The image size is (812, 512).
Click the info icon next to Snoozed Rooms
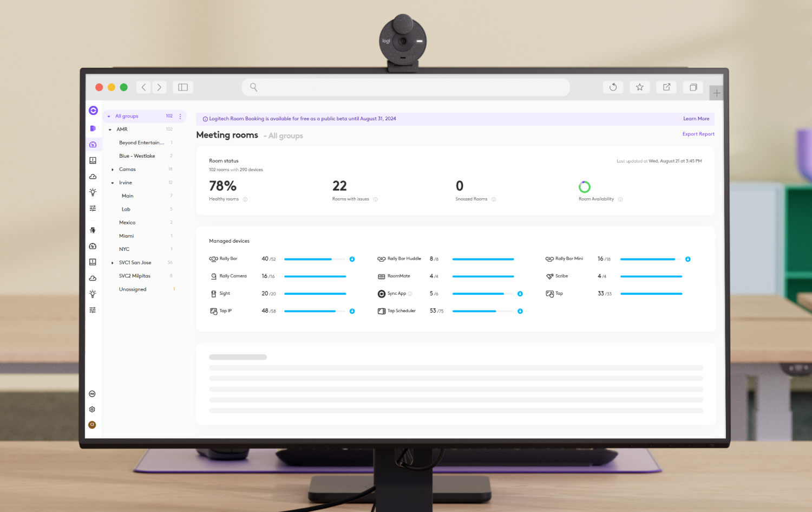tap(494, 199)
